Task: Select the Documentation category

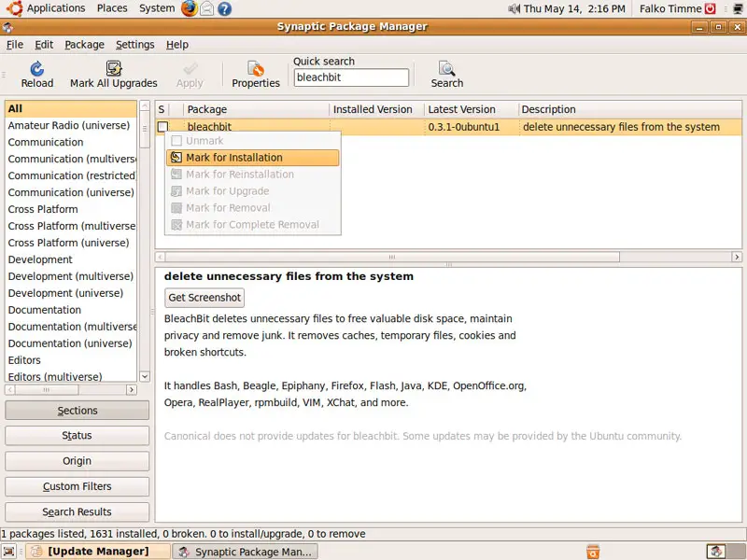Action: [x=71, y=310]
